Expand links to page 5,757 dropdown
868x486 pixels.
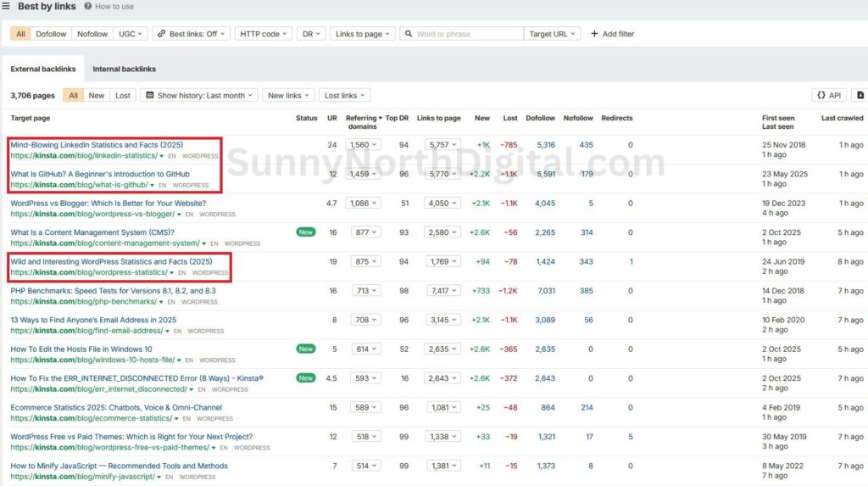click(x=442, y=145)
